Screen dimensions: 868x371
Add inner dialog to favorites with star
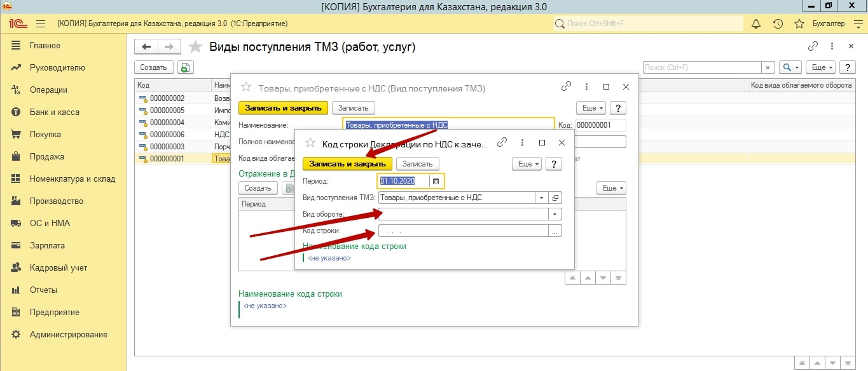click(312, 144)
